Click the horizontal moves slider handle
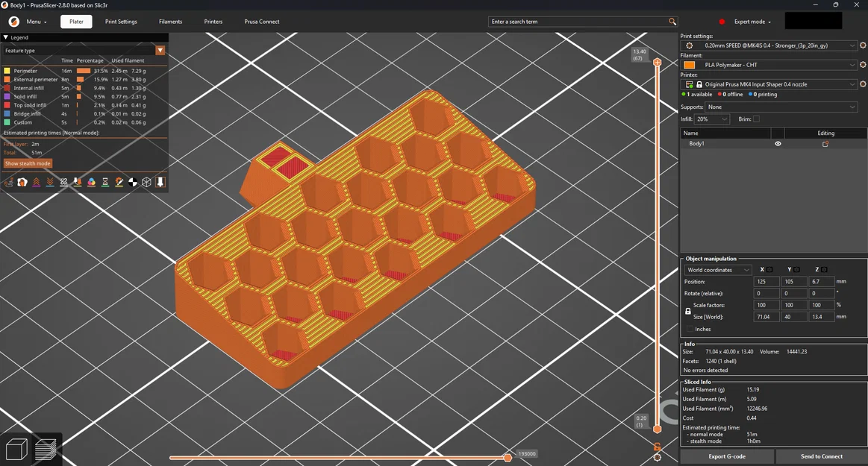This screenshot has width=868, height=466. [508, 457]
